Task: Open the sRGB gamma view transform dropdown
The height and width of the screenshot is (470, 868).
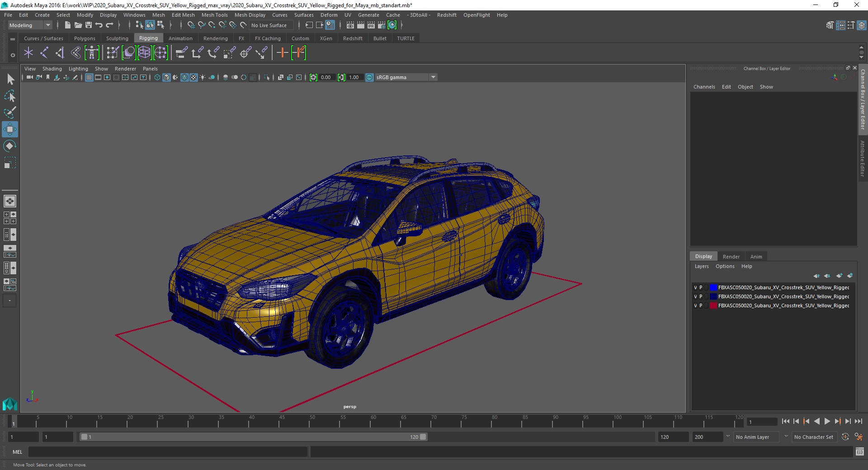Action: tap(433, 77)
